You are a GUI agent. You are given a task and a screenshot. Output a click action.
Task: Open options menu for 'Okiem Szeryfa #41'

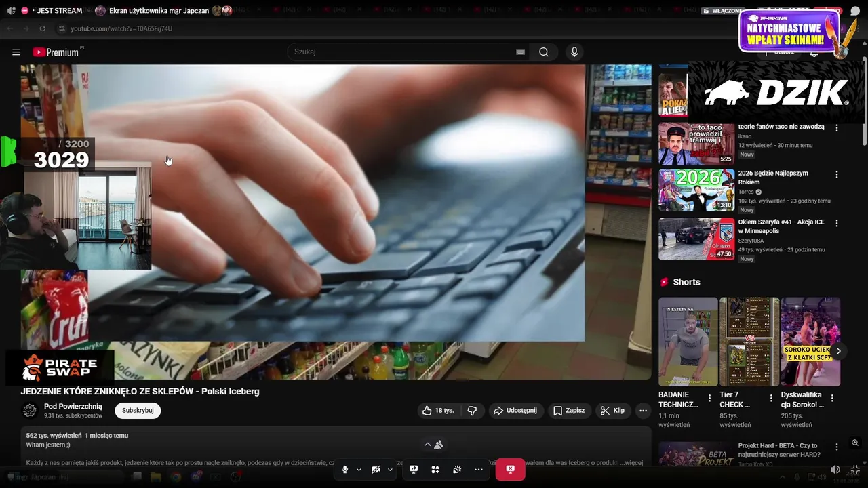pyautogui.click(x=836, y=223)
